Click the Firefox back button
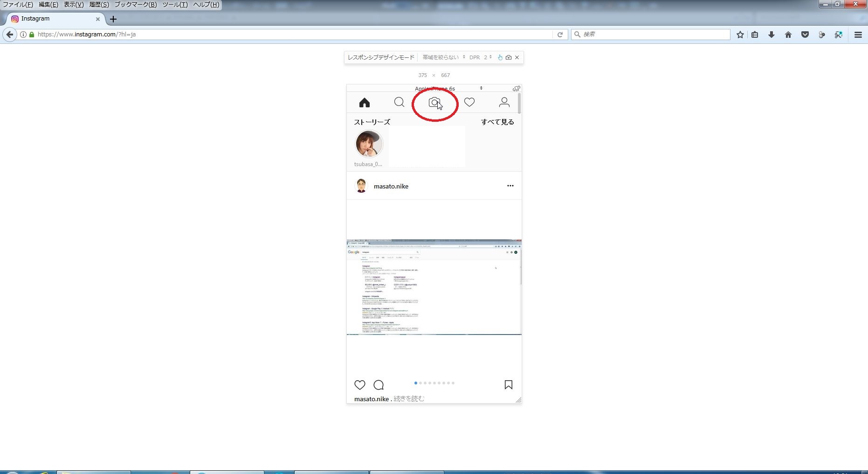Image resolution: width=868 pixels, height=474 pixels. (9, 35)
